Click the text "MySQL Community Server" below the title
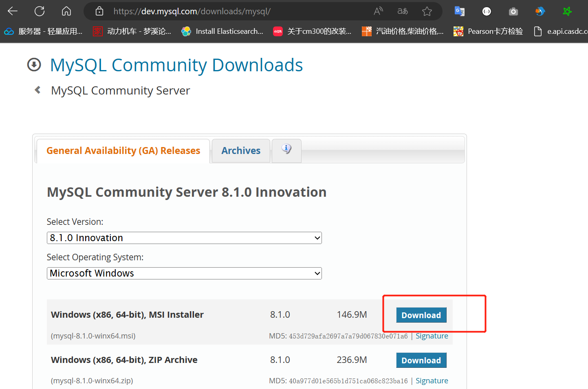588x389 pixels. tap(121, 90)
